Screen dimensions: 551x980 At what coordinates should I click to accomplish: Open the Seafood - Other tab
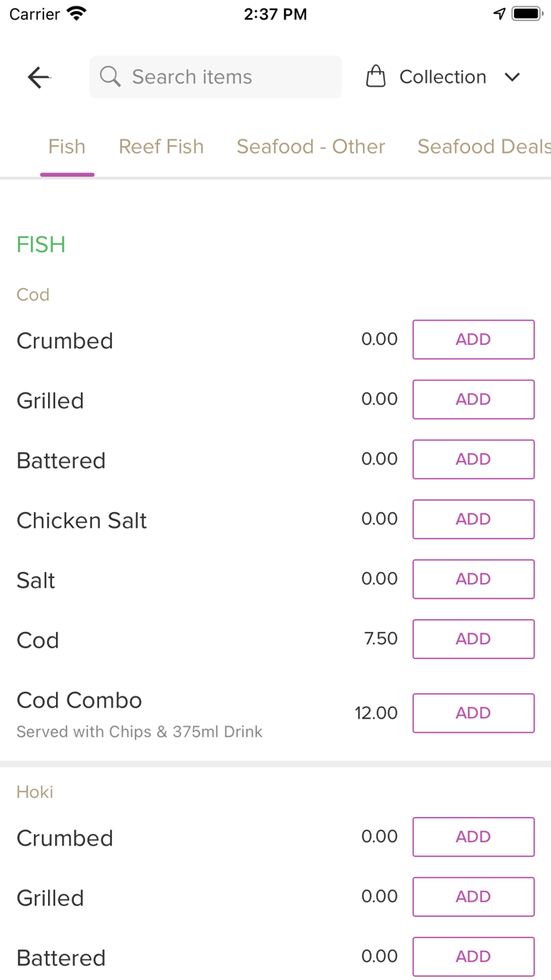(x=311, y=147)
